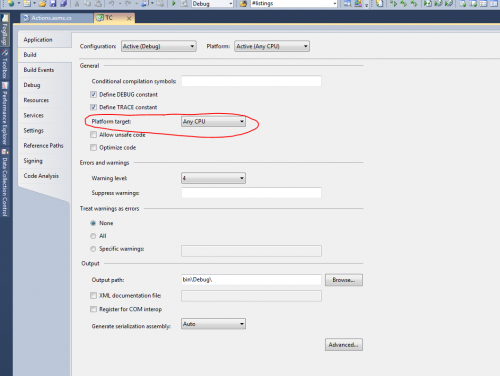Enable XML documentation file checkbox
This screenshot has height=376, width=500.
click(93, 296)
